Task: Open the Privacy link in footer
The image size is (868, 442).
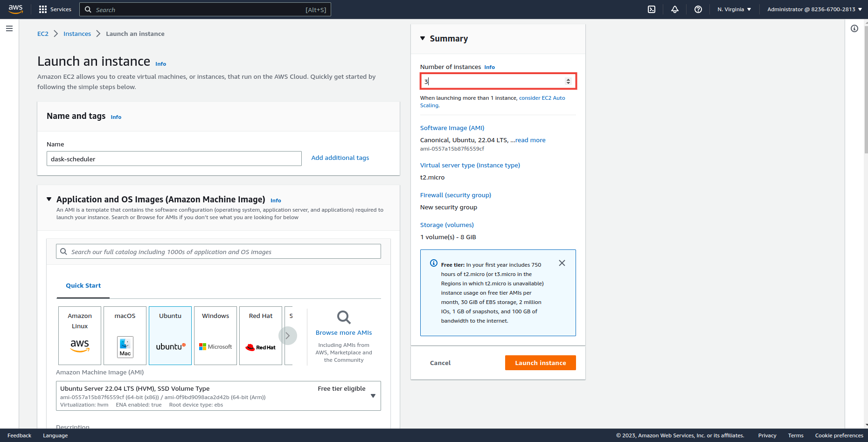Action: [767, 435]
